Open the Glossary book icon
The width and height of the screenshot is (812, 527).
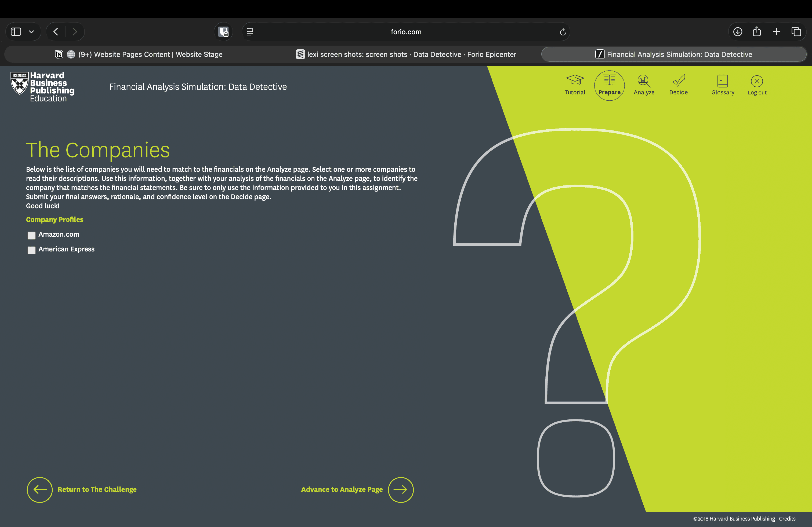click(722, 81)
